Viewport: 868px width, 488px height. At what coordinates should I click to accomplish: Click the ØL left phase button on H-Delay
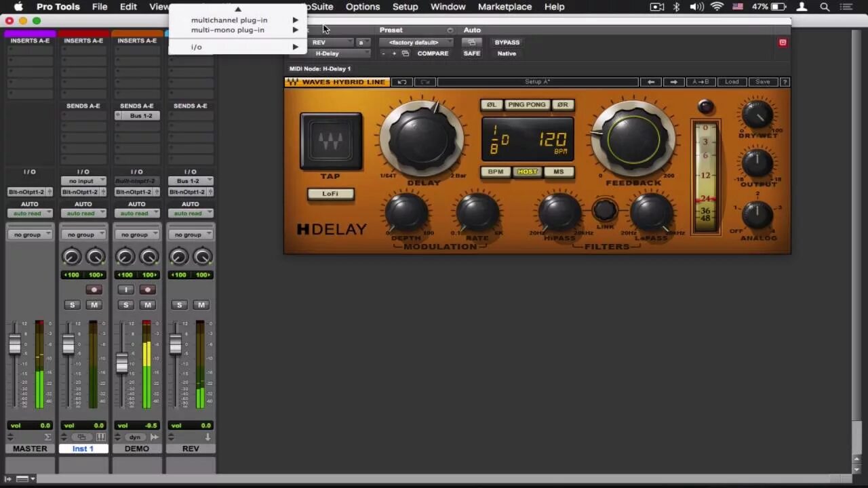[x=491, y=104]
